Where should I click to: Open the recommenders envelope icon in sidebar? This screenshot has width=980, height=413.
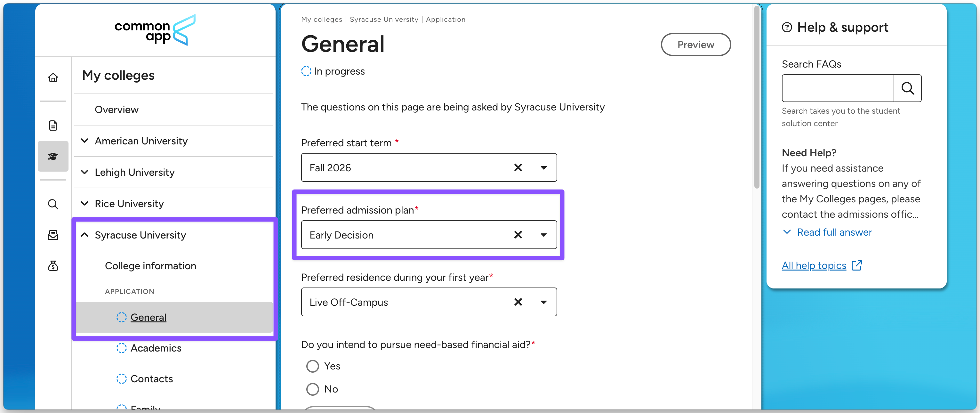[x=53, y=235]
